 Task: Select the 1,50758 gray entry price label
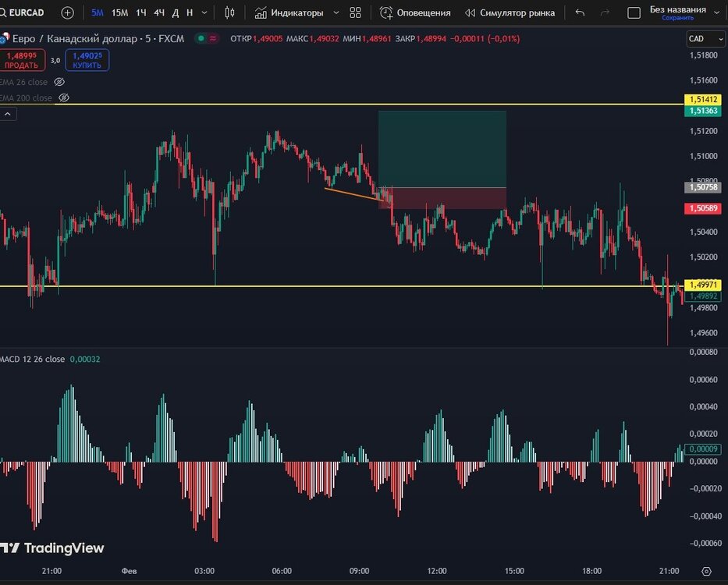tap(703, 187)
